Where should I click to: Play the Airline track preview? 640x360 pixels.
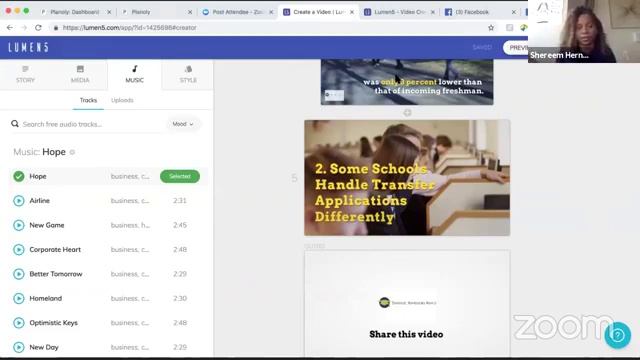click(19, 201)
